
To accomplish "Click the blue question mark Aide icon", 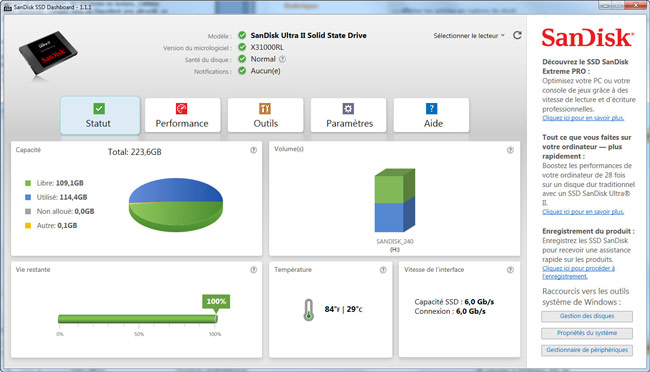I will click(x=432, y=109).
